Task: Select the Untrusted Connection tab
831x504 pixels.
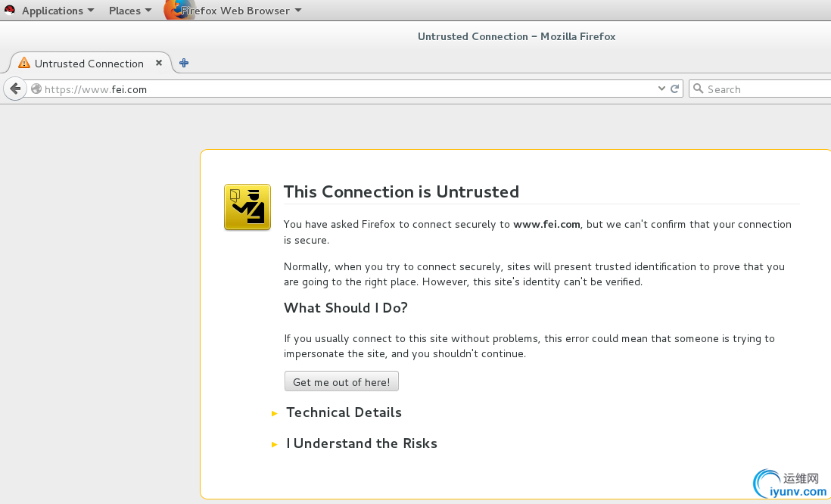Action: coord(90,63)
